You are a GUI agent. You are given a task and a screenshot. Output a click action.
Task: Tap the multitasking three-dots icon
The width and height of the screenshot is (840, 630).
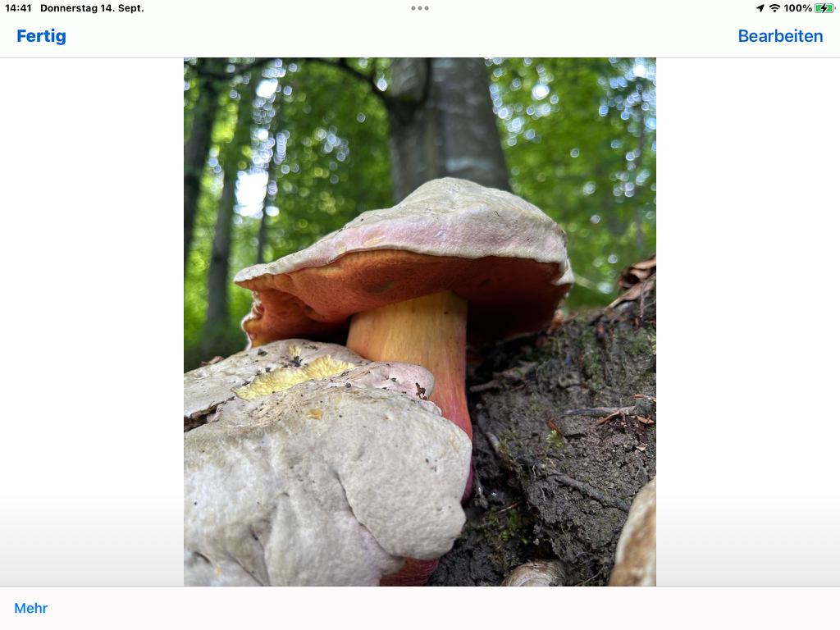(420, 8)
